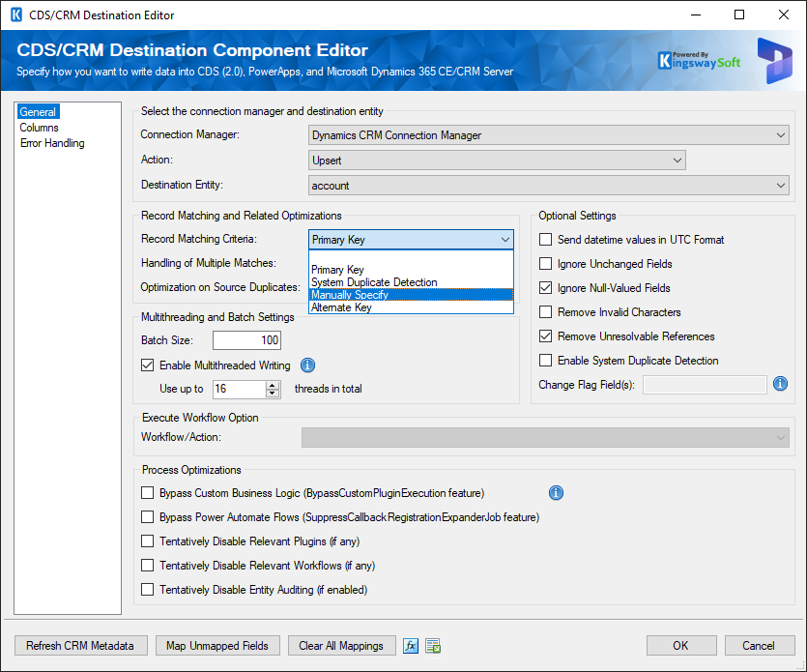The height and width of the screenshot is (672, 807).
Task: Uncheck Ignore Null-Valued Fields
Action: tap(545, 288)
